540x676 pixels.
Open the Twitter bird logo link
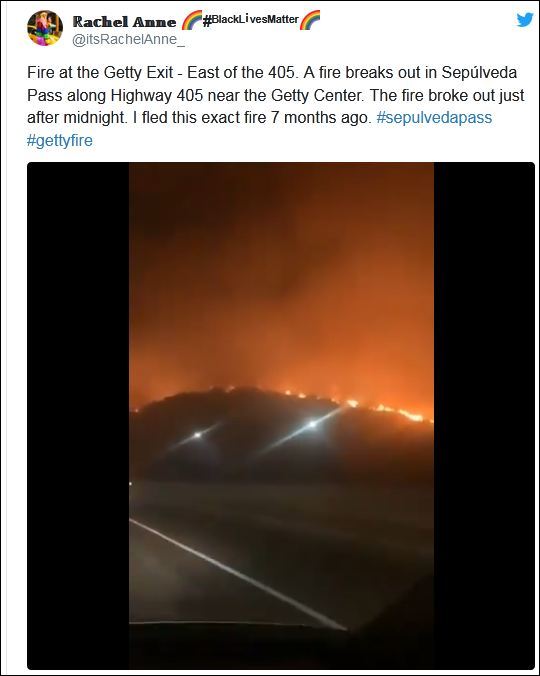click(524, 20)
